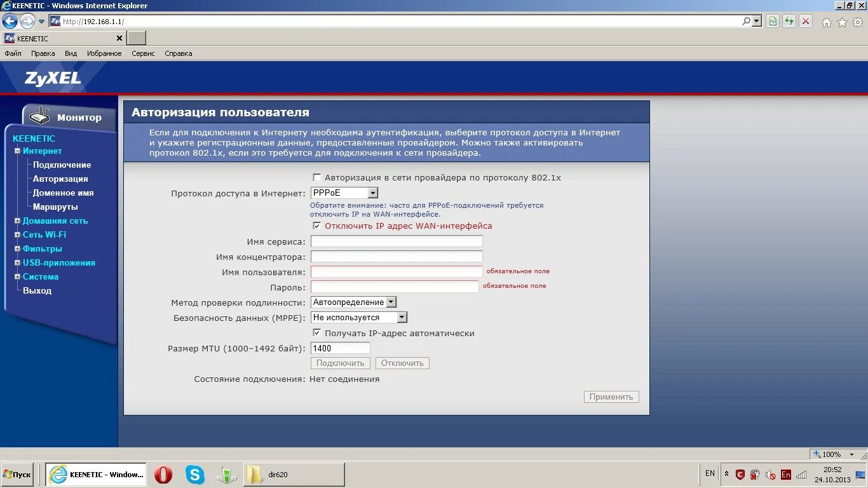Click the browser Back arrow button

click(x=10, y=21)
